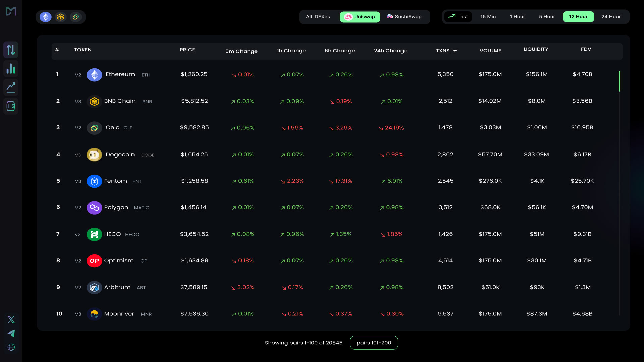Open the Dogecoin token name

tap(120, 154)
